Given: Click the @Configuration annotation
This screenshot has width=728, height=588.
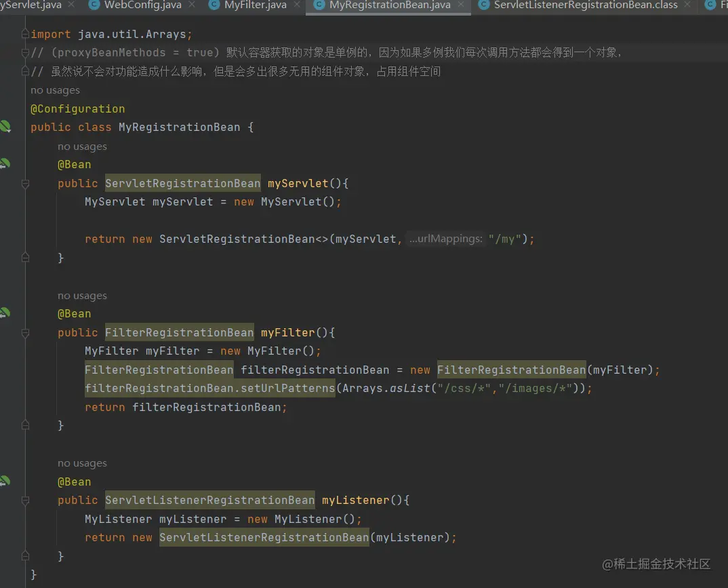Looking at the screenshot, I should [77, 109].
